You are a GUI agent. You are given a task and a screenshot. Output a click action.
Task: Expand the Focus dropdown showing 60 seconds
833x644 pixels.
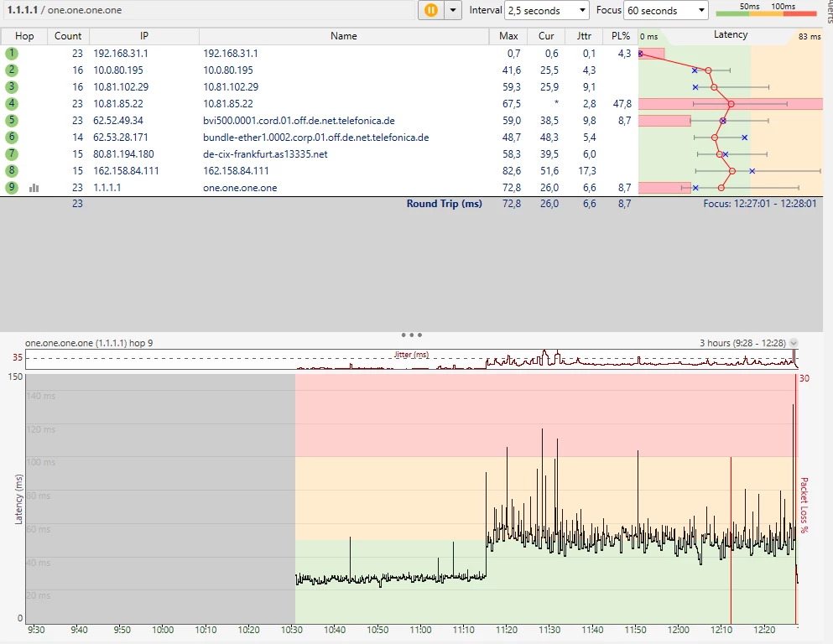[667, 10]
